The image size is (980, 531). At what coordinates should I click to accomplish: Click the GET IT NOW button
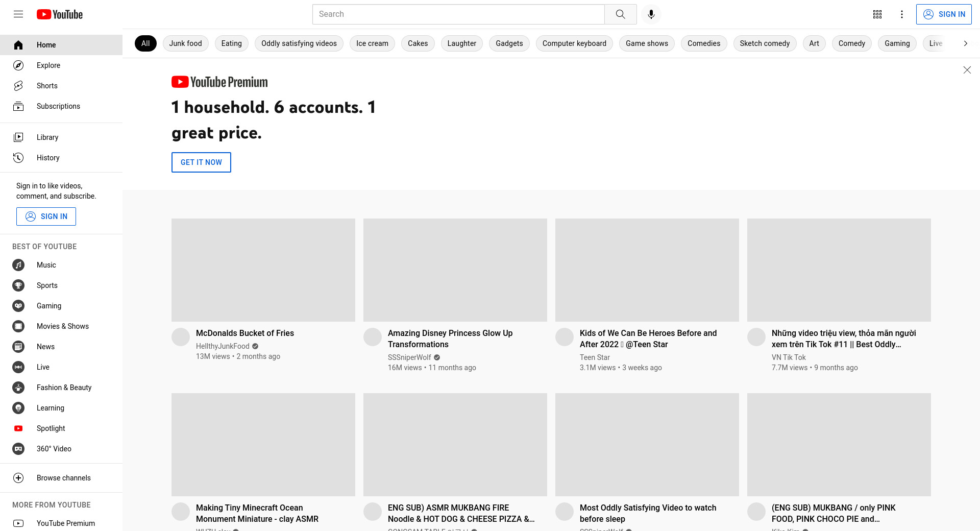coord(201,162)
